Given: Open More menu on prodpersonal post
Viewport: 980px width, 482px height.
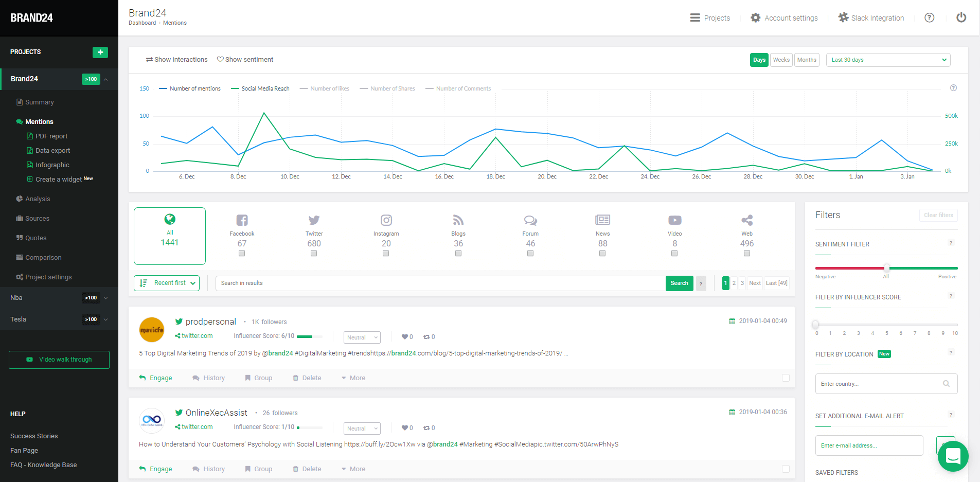Looking at the screenshot, I should coord(353,378).
